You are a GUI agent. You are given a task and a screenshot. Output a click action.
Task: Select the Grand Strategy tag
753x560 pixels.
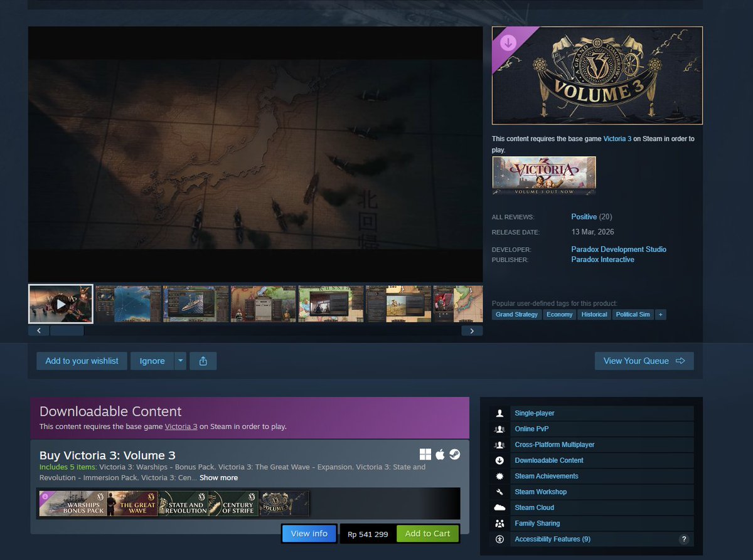pyautogui.click(x=517, y=314)
